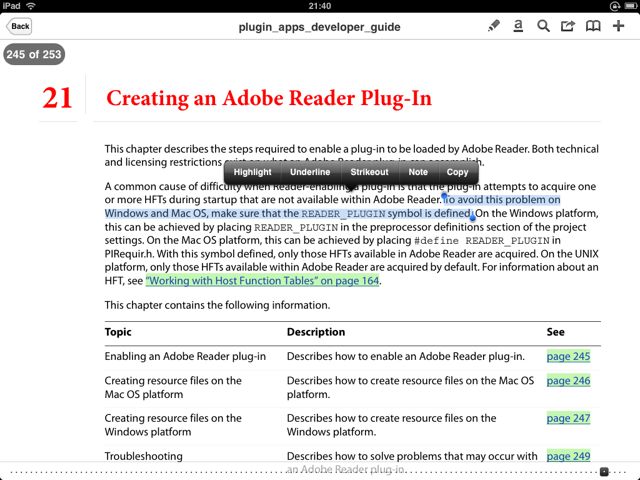640x480 pixels.
Task: Tap the Wi-Fi status icon
Action: pyautogui.click(x=31, y=6)
